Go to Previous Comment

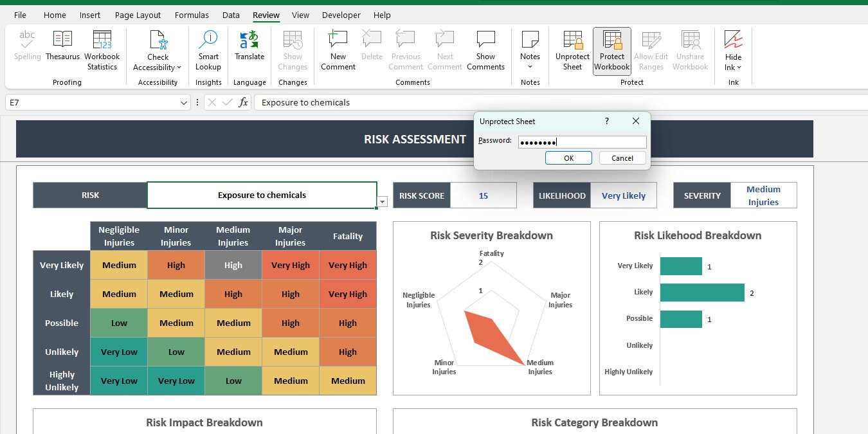click(406, 51)
